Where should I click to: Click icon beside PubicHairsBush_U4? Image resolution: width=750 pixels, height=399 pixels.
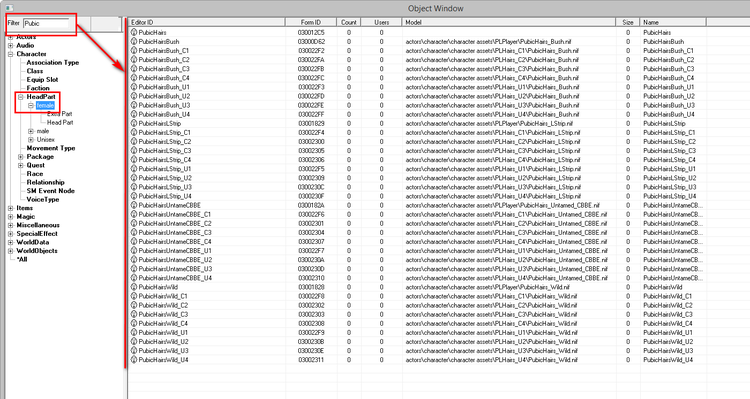point(134,114)
